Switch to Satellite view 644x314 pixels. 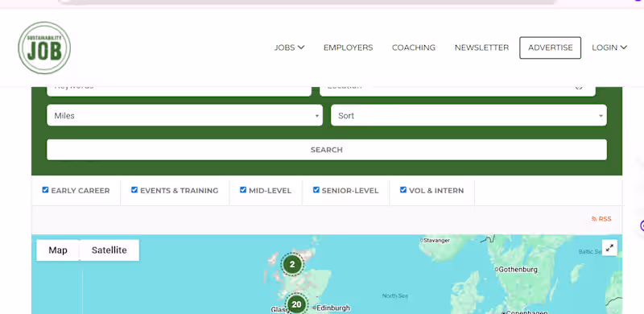click(109, 250)
